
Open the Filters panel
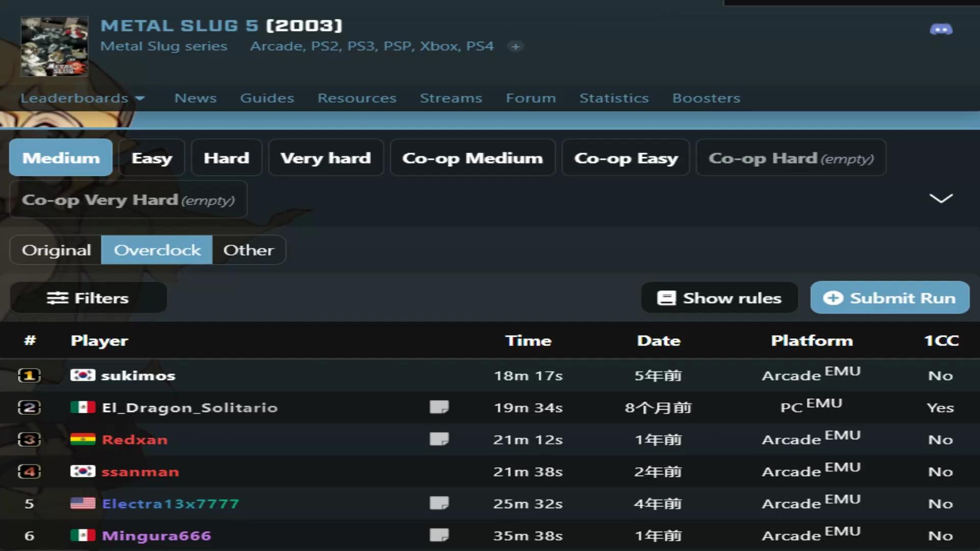click(88, 298)
